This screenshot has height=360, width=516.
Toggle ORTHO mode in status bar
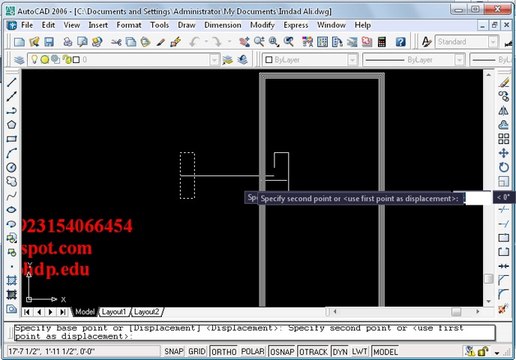pyautogui.click(x=223, y=351)
